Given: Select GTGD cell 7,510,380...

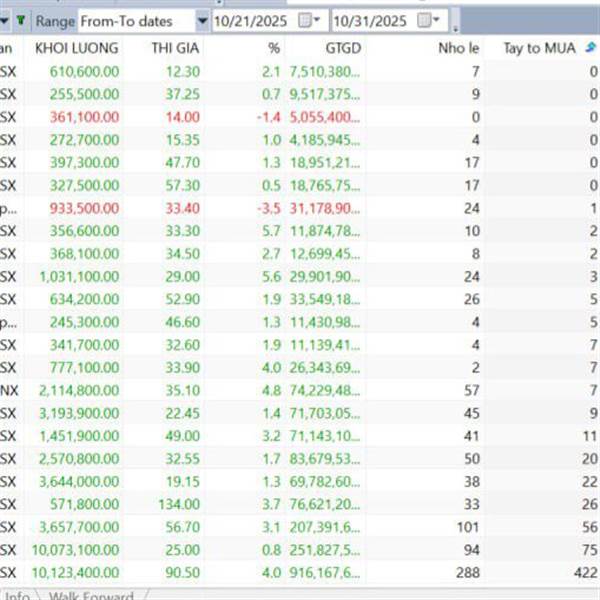Looking at the screenshot, I should (x=324, y=72).
